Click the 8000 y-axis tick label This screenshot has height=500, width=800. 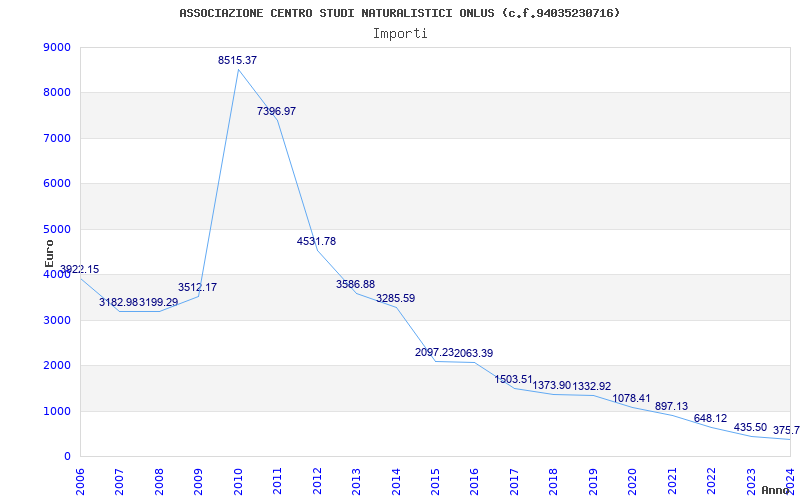pyautogui.click(x=55, y=93)
